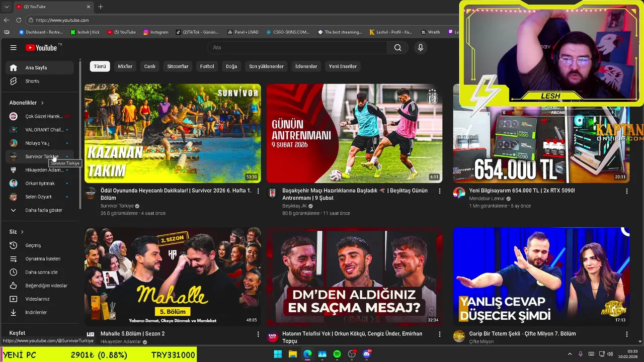
Task: Click the Ara search input field
Action: (x=297, y=48)
